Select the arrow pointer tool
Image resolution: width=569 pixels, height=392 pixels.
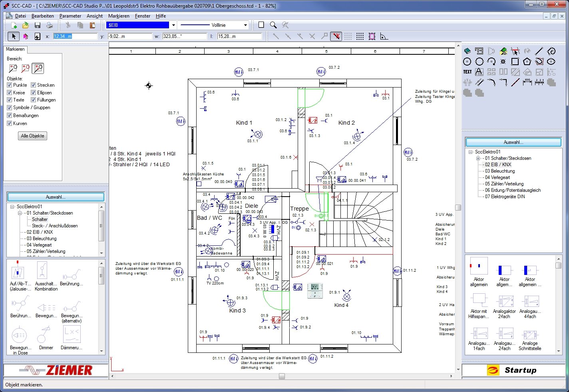(14, 36)
